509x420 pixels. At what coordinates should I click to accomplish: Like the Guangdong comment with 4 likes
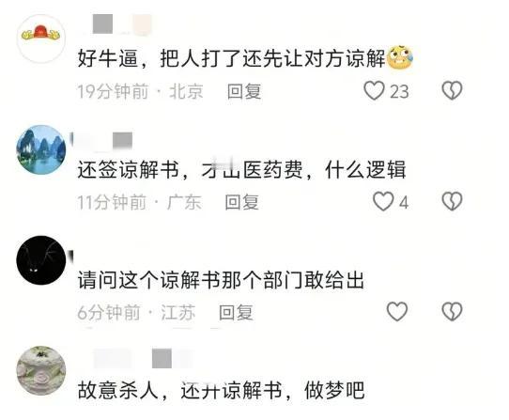coord(383,201)
